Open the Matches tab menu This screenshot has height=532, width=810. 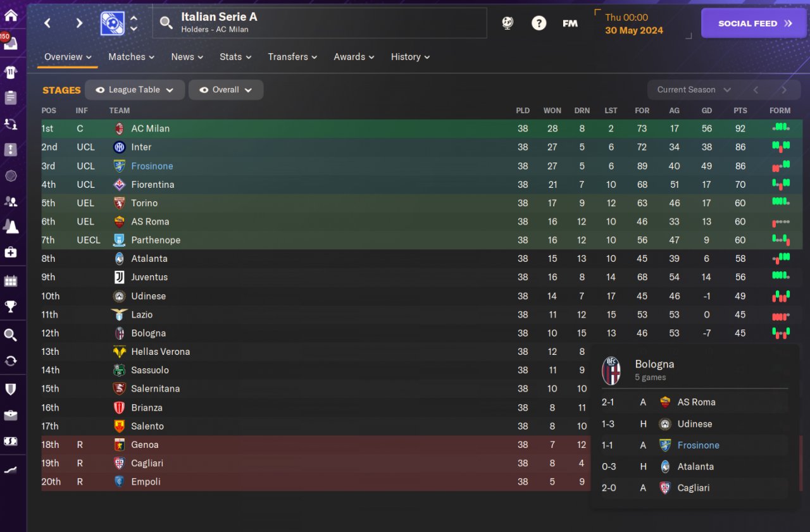pos(131,57)
